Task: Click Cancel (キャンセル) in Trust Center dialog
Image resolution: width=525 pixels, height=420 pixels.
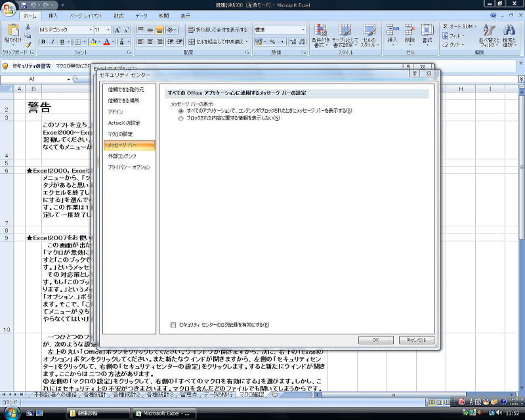Action: [x=417, y=340]
